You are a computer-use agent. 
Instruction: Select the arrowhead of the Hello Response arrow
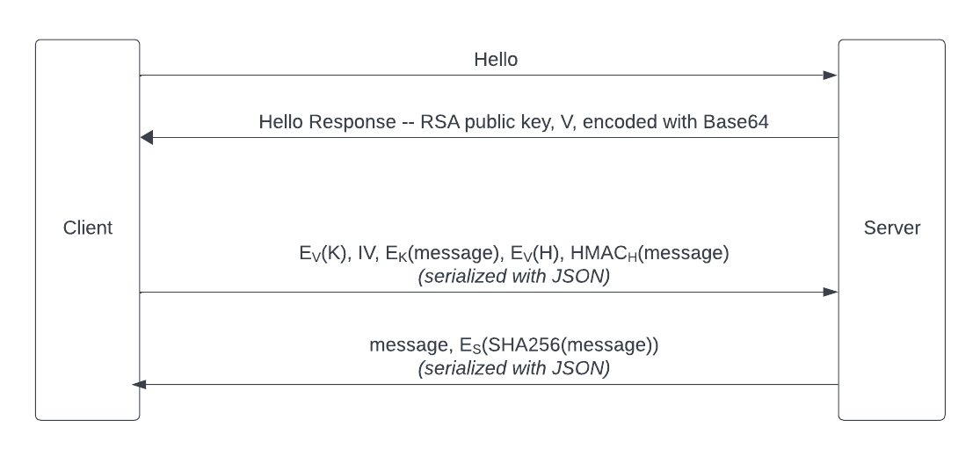[148, 137]
